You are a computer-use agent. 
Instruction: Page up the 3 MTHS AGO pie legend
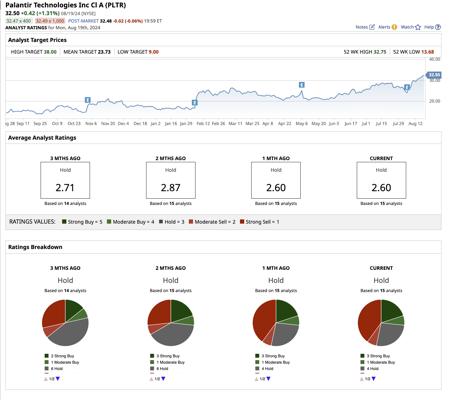pyautogui.click(x=46, y=379)
